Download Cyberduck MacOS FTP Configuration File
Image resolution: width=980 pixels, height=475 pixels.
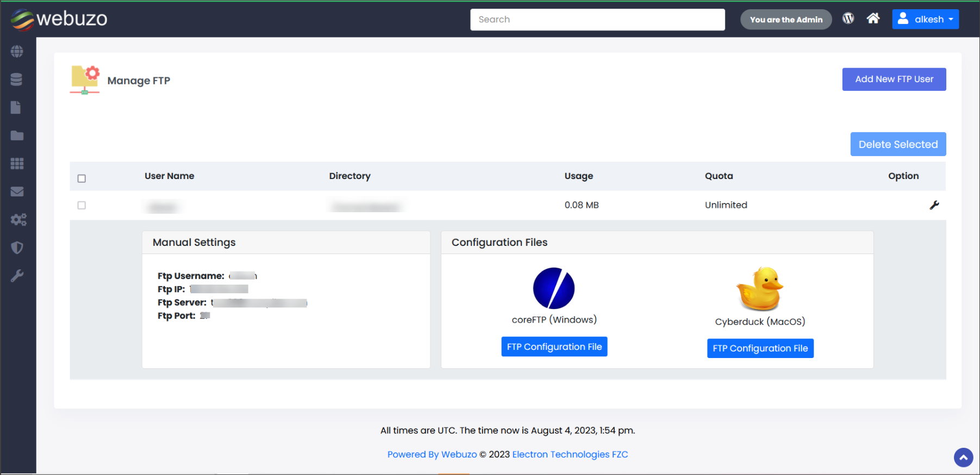(x=760, y=348)
